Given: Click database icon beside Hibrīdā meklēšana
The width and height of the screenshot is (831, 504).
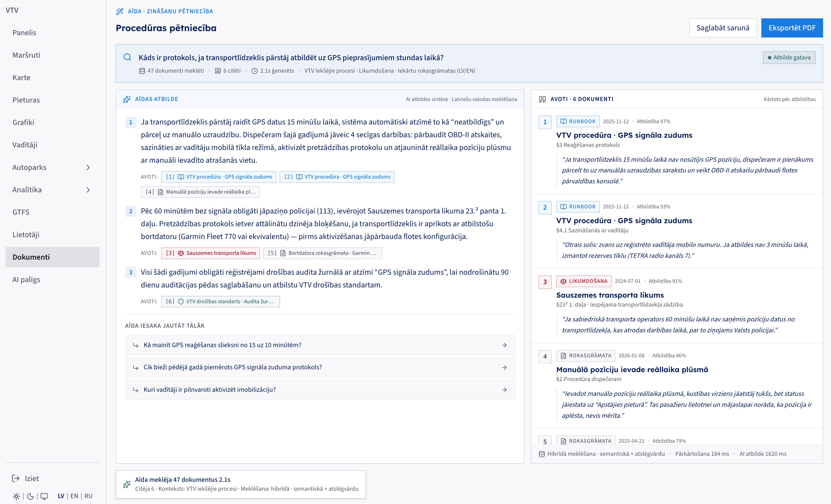Looking at the screenshot, I should click(542, 454).
